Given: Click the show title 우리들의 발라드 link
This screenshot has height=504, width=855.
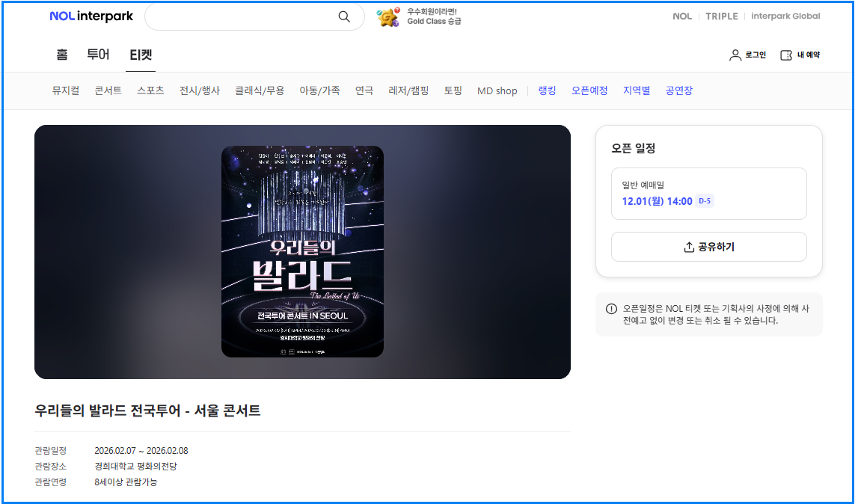Looking at the screenshot, I should [x=147, y=411].
